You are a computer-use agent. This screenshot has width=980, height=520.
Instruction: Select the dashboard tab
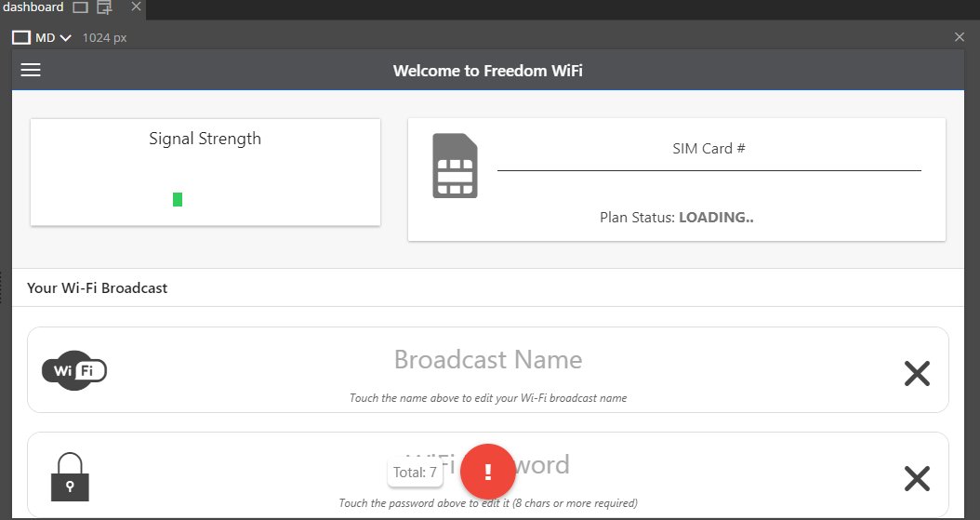pyautogui.click(x=33, y=7)
